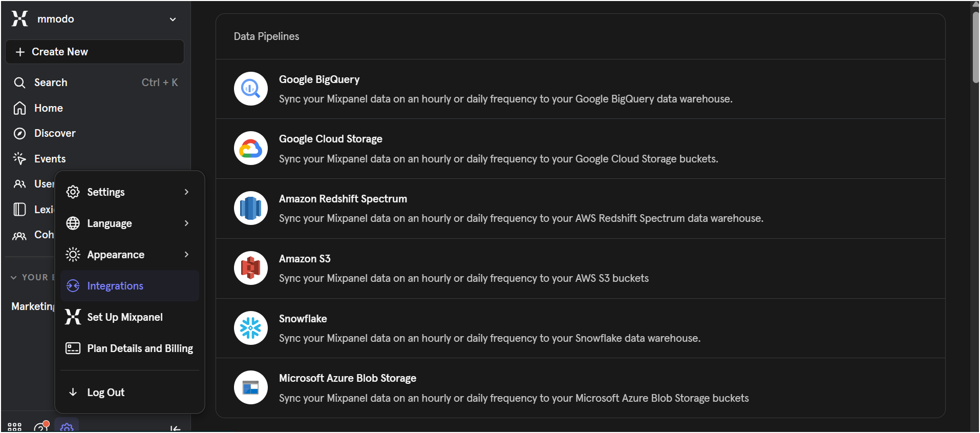The width and height of the screenshot is (980, 433).
Task: Click the Lexicon book icon
Action: [x=19, y=210]
